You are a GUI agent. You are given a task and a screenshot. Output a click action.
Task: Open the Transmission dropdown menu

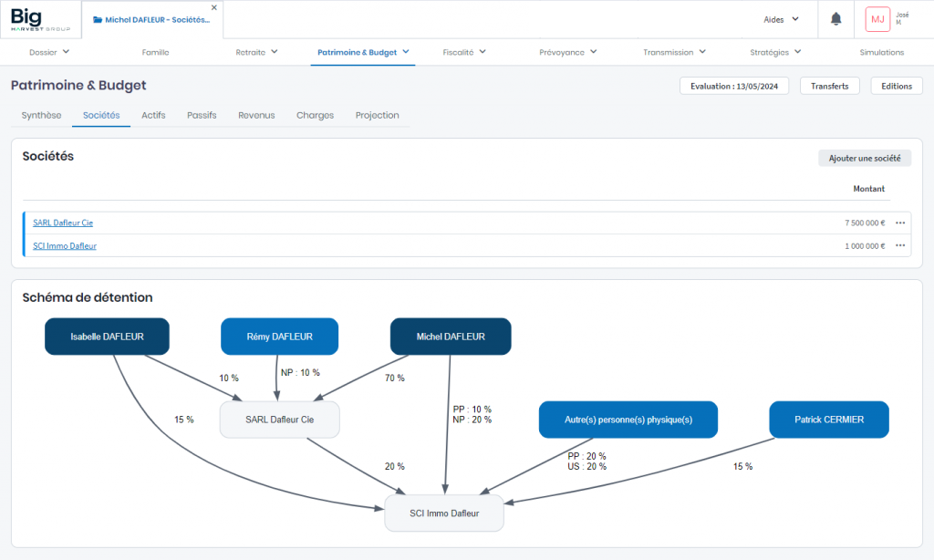(674, 52)
